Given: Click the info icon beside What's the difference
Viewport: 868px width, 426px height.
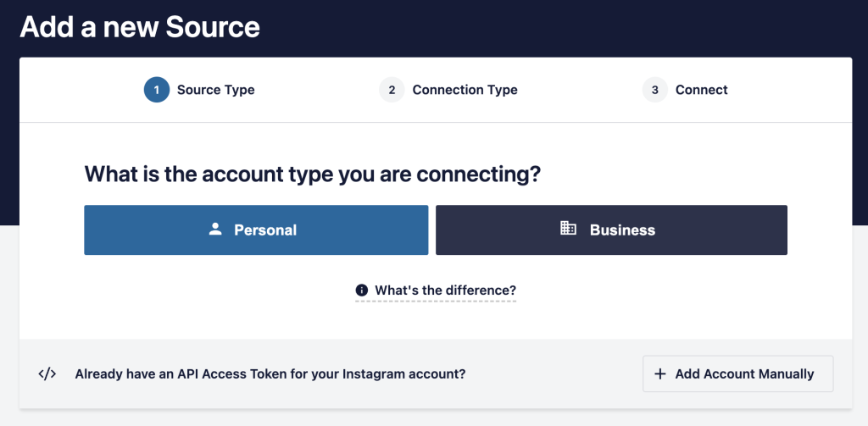Looking at the screenshot, I should click(x=362, y=290).
